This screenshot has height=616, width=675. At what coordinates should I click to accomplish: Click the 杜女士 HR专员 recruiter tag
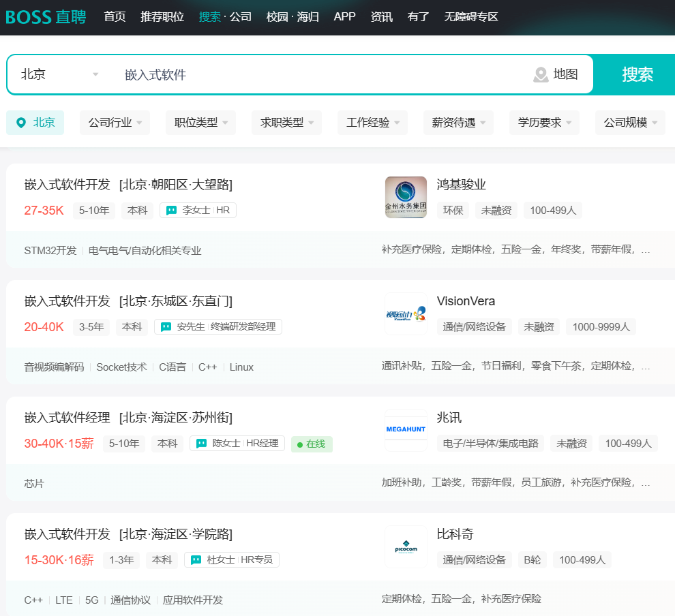coord(232,560)
